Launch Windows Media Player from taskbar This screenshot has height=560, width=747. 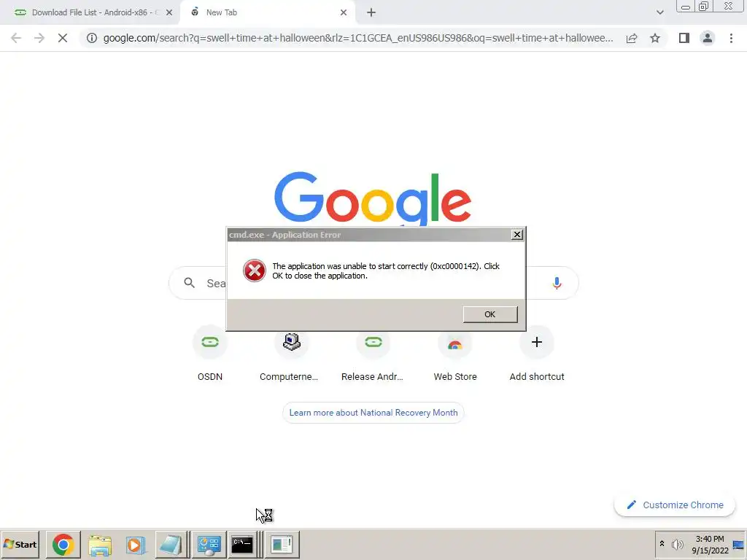pos(135,545)
